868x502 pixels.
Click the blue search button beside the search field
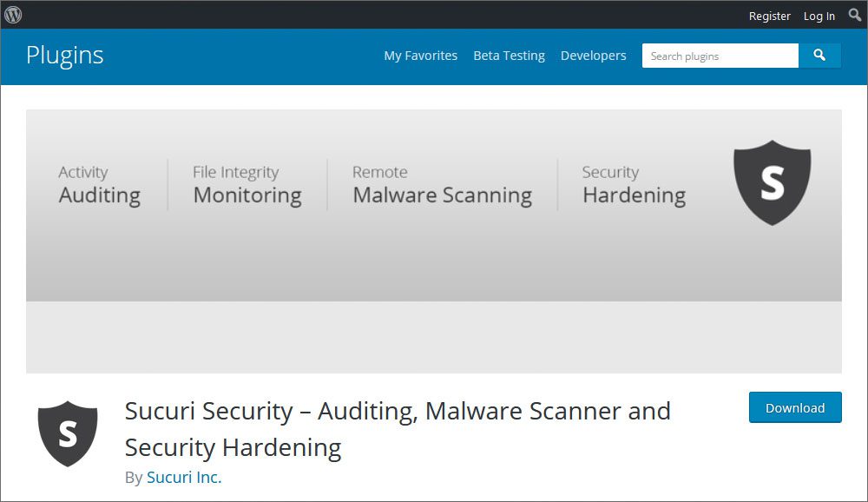819,55
